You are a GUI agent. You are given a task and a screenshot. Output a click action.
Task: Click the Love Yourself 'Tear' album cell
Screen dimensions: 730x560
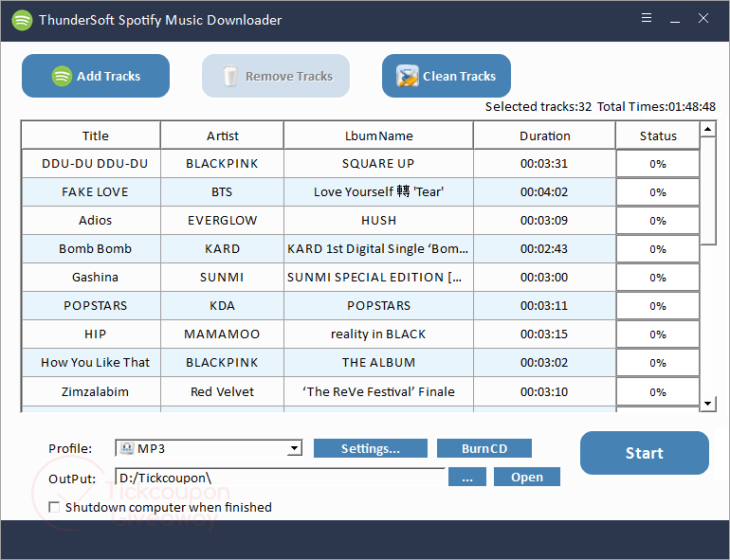(378, 191)
